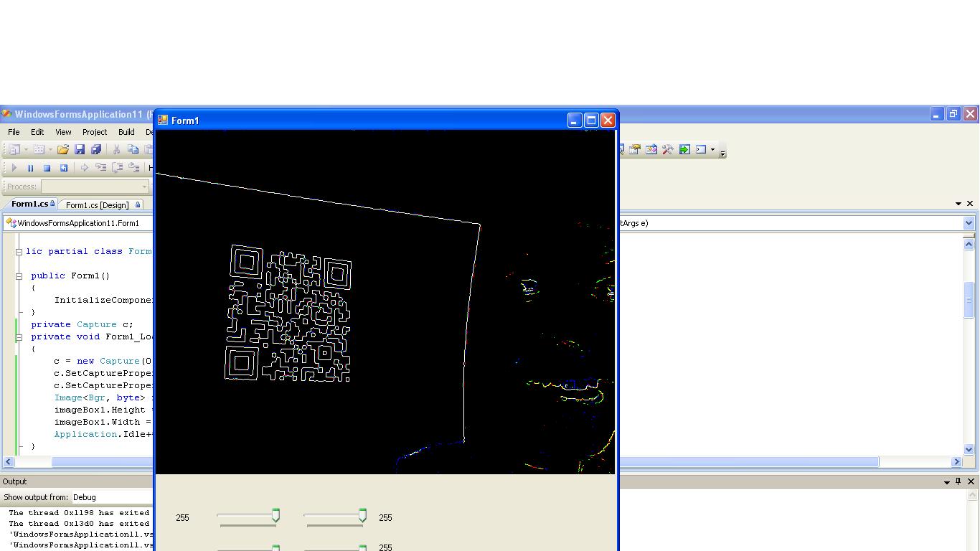Click the Output panel scrollbar up arrow
The image size is (980, 551).
click(x=974, y=496)
